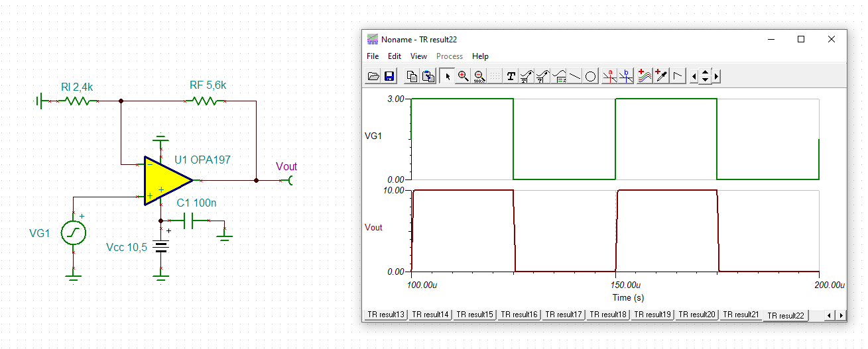
Task: Open the Process menu
Action: (450, 56)
